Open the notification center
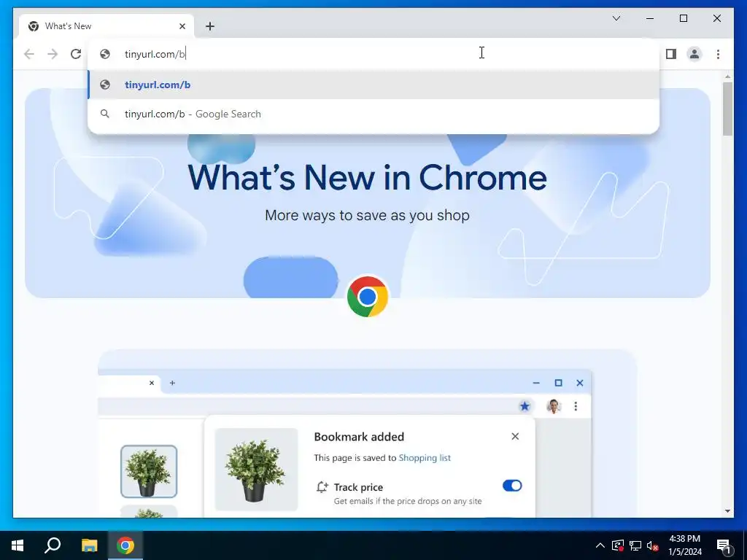The image size is (747, 560). pos(724,545)
